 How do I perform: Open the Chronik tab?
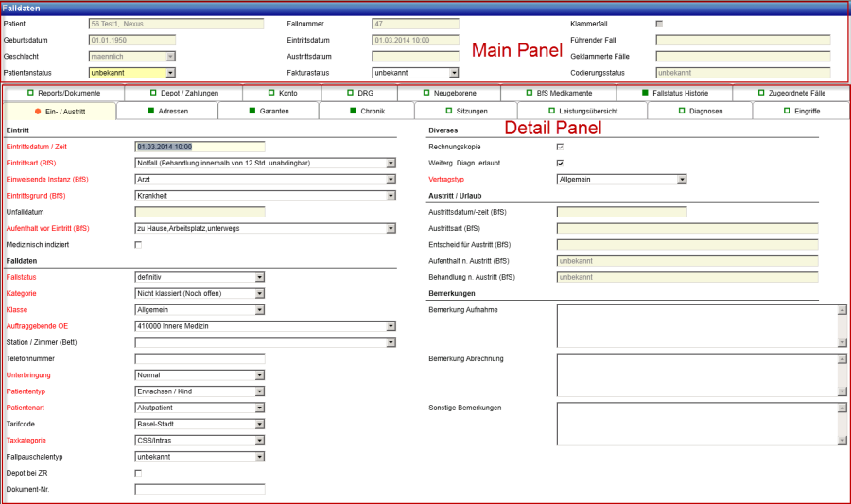click(x=367, y=111)
